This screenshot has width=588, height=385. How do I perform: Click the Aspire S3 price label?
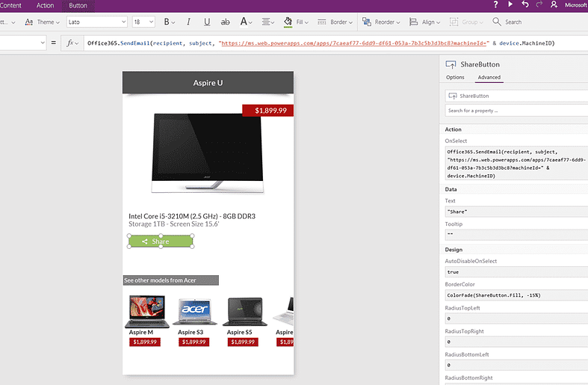(x=194, y=342)
